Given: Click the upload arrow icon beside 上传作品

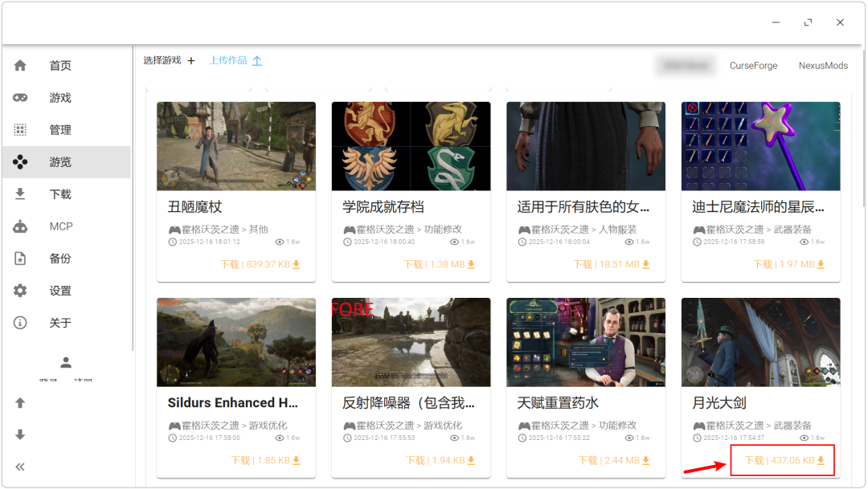Looking at the screenshot, I should [257, 61].
